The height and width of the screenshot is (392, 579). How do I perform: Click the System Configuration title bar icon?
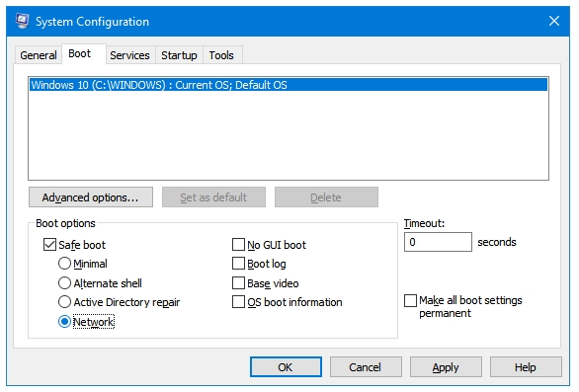pos(23,21)
